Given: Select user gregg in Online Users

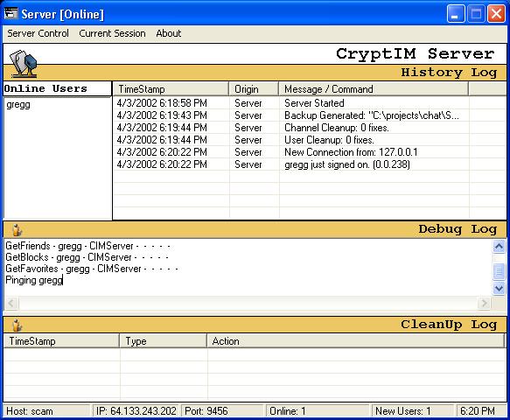Looking at the screenshot, I should tap(18, 104).
